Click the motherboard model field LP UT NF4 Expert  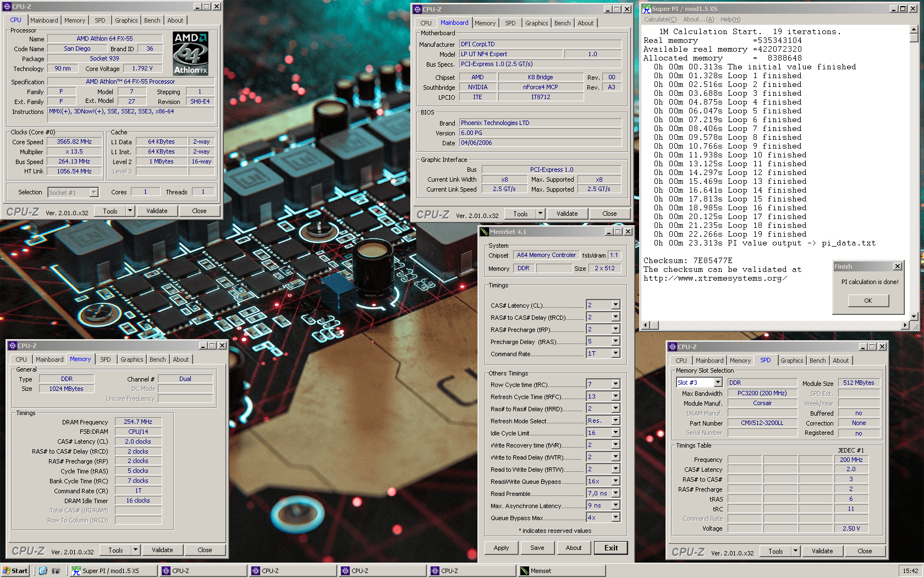511,54
